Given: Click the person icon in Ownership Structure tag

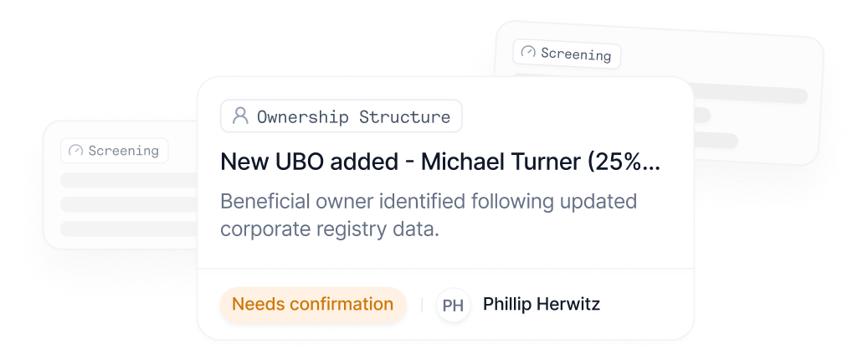Looking at the screenshot, I should (240, 116).
